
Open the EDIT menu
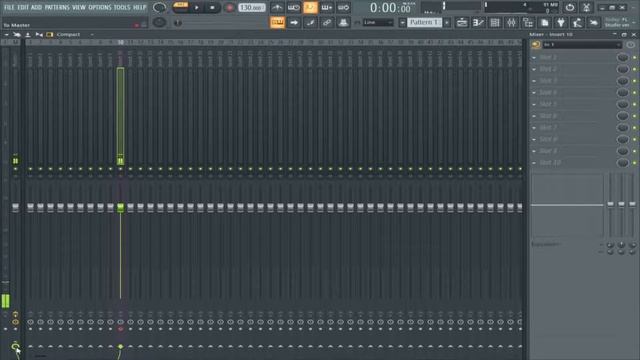23,7
